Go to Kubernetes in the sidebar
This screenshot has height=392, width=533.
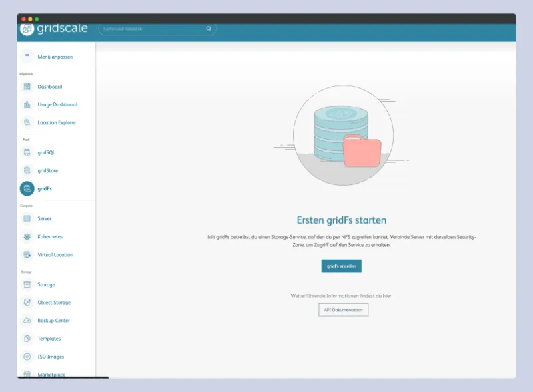pos(50,236)
